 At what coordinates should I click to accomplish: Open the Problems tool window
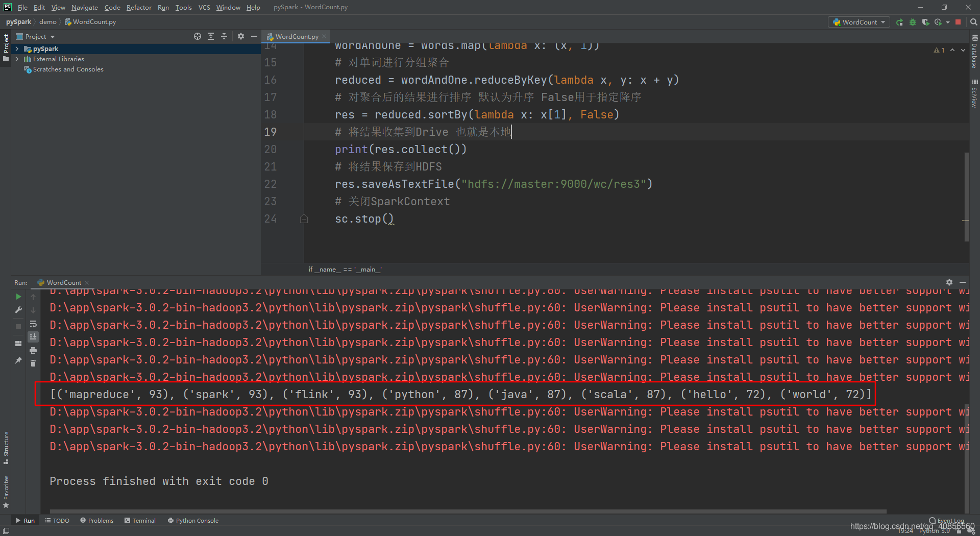[96, 521]
